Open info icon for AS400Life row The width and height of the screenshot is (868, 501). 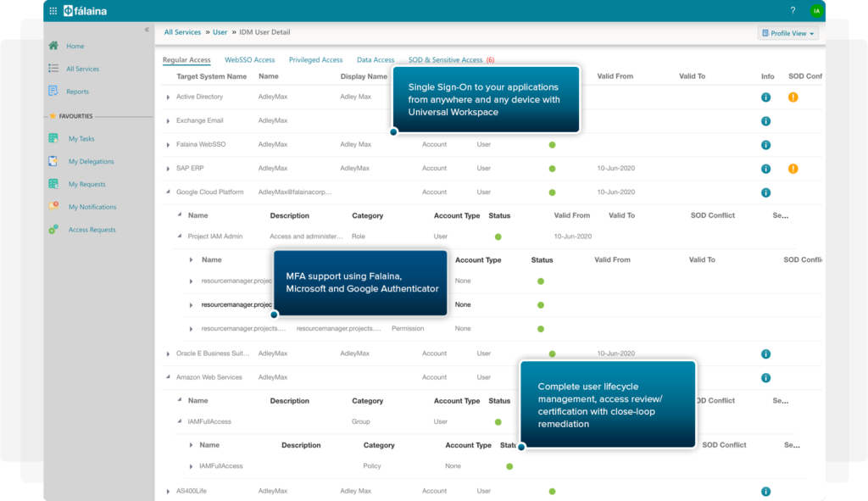click(765, 492)
